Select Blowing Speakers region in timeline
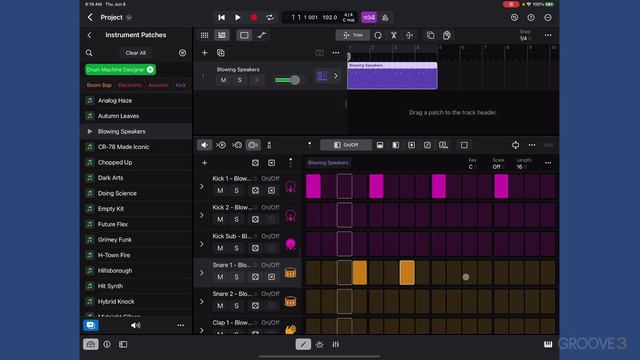640x360 pixels. (392, 76)
